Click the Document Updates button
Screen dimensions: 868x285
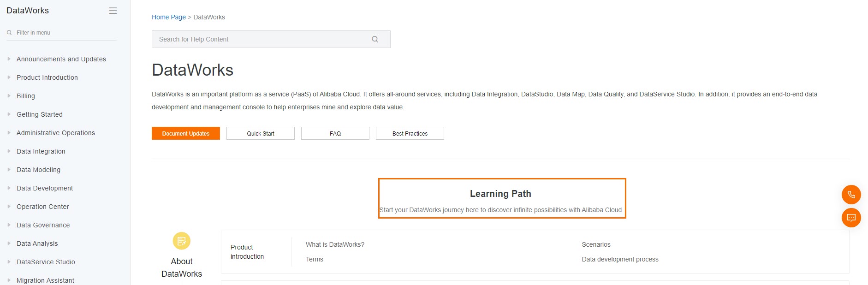[186, 133]
